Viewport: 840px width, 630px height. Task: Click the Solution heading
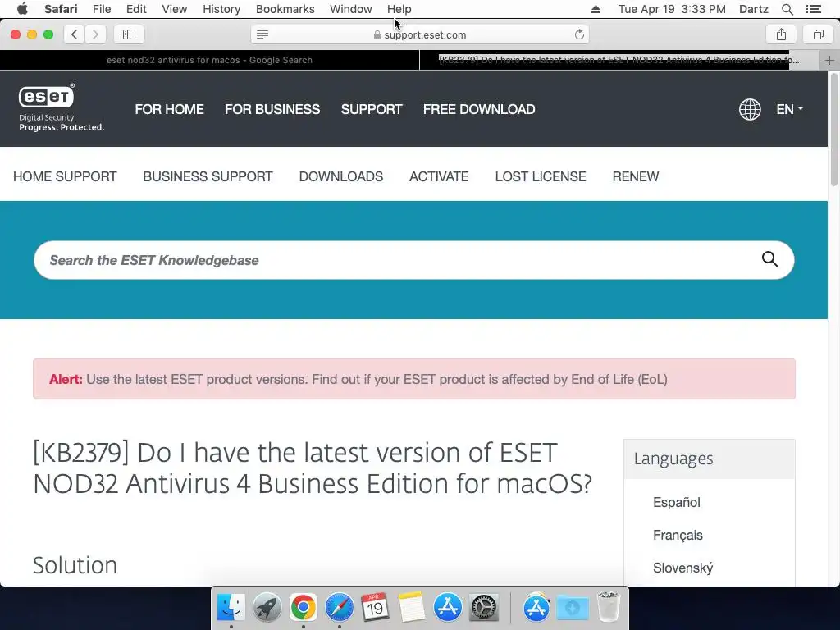(75, 565)
